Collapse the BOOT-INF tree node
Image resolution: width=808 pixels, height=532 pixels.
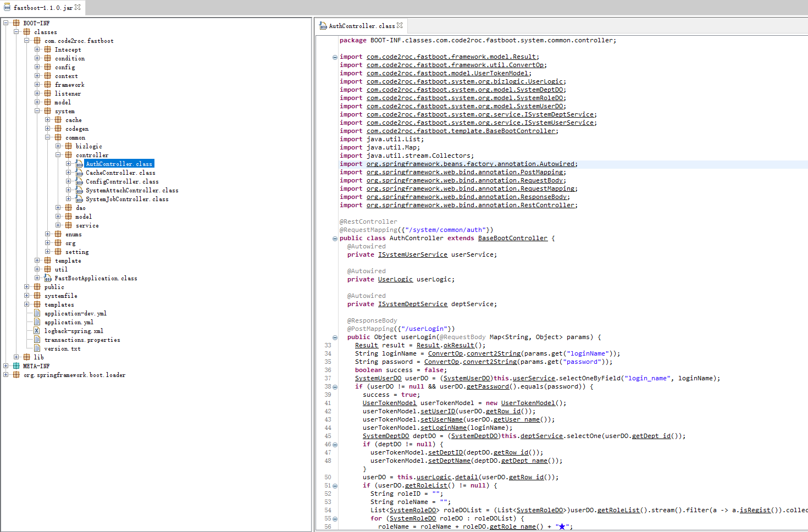click(x=5, y=23)
